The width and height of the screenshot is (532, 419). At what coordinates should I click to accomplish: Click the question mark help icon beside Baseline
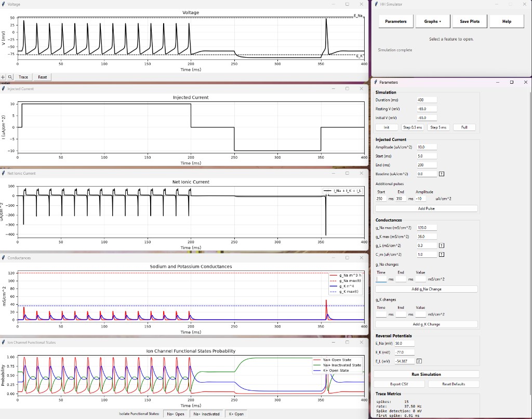tap(442, 174)
